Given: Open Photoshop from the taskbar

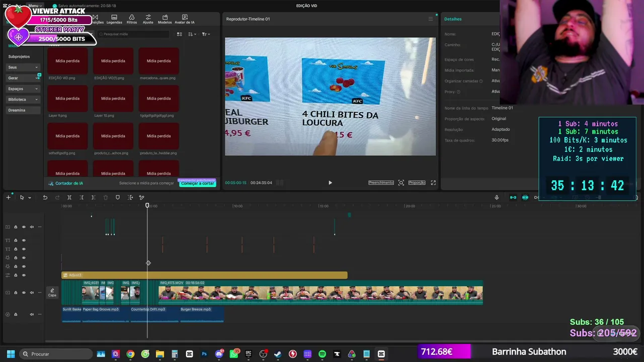Looking at the screenshot, I should (x=204, y=354).
